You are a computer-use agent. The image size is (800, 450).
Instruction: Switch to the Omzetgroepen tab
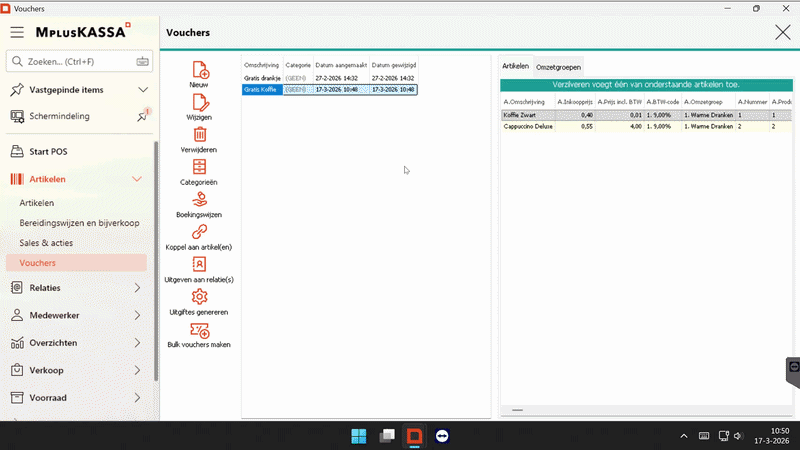(558, 67)
